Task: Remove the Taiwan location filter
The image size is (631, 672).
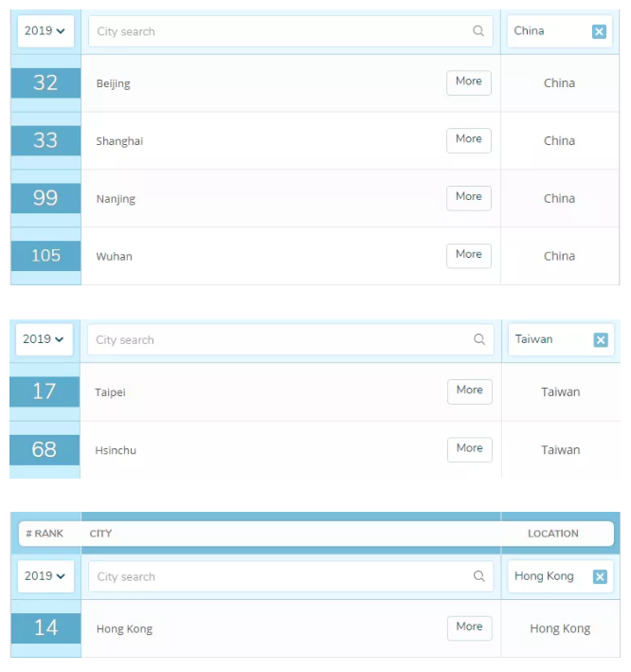Action: coord(601,340)
